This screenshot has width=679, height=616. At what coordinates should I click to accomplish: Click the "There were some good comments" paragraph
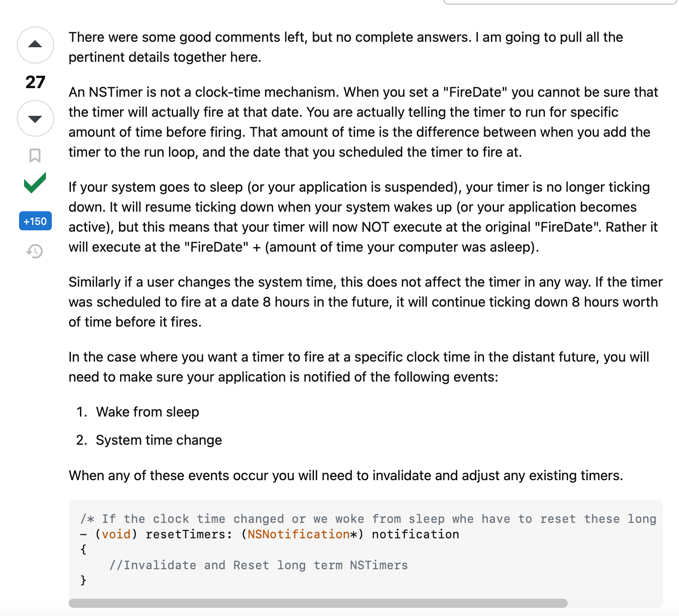pyautogui.click(x=345, y=47)
